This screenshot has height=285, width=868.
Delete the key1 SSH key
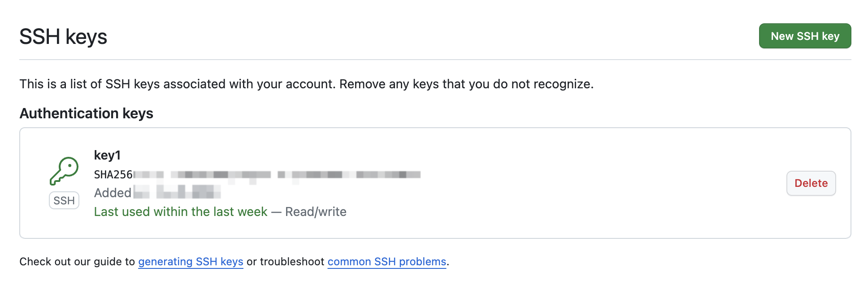[811, 183]
